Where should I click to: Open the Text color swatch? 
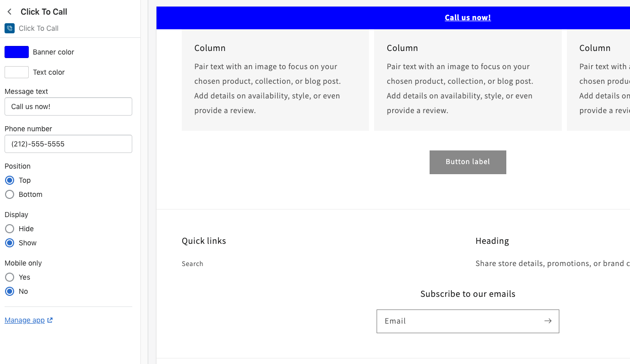(x=16, y=72)
